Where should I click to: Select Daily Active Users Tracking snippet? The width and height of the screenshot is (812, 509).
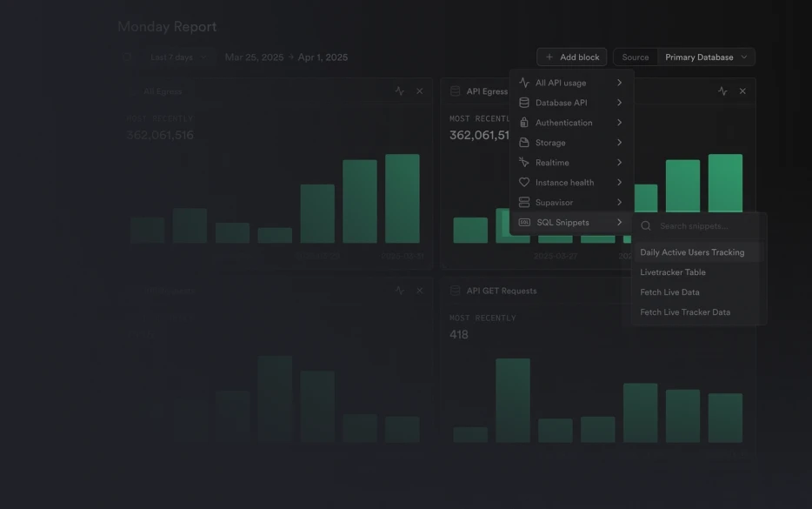pyautogui.click(x=692, y=252)
